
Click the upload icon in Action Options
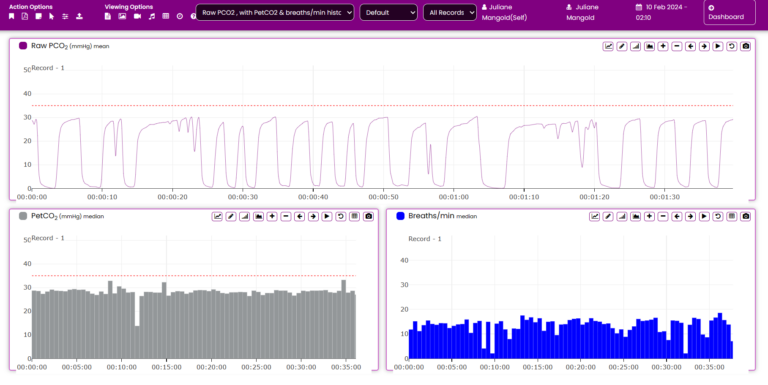coord(79,16)
